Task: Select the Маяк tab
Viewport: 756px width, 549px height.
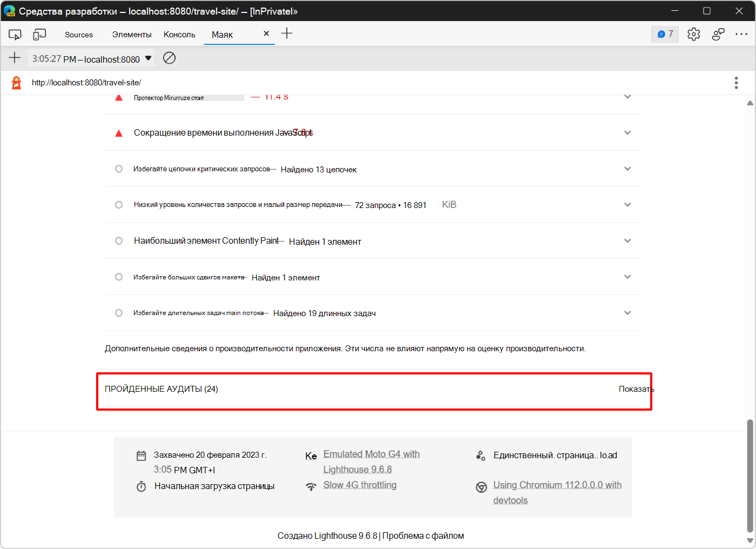Action: [x=222, y=35]
